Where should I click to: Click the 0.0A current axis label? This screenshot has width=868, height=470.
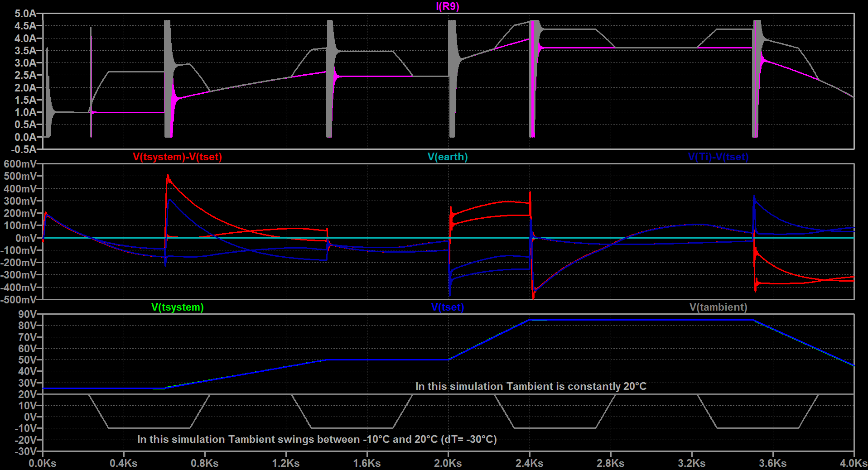[25, 137]
